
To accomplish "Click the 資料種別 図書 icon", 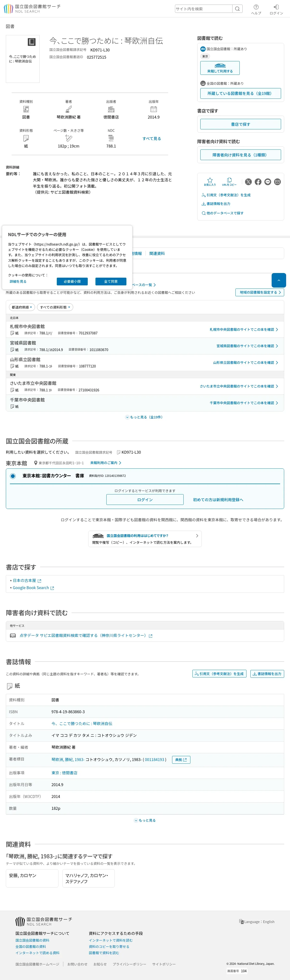I will (26, 110).
